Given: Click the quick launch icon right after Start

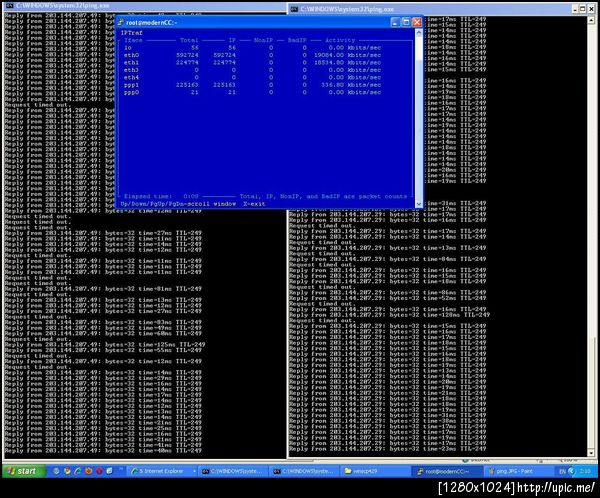Looking at the screenshot, I should pos(56,471).
